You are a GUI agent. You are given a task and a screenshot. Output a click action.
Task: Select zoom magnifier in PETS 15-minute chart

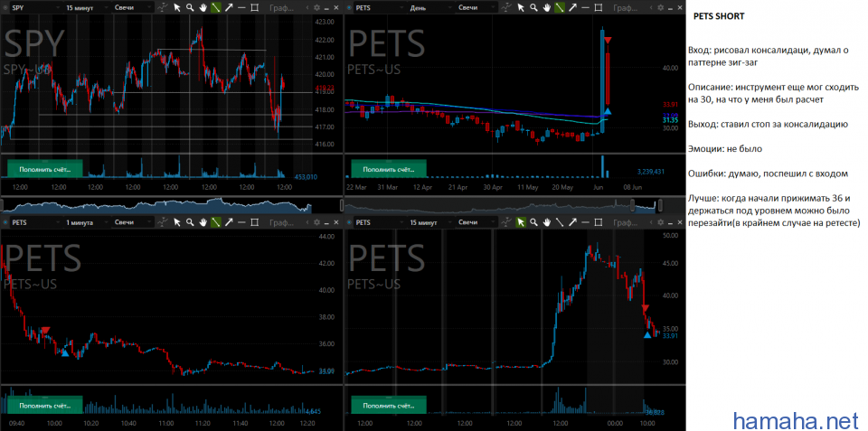[533, 222]
